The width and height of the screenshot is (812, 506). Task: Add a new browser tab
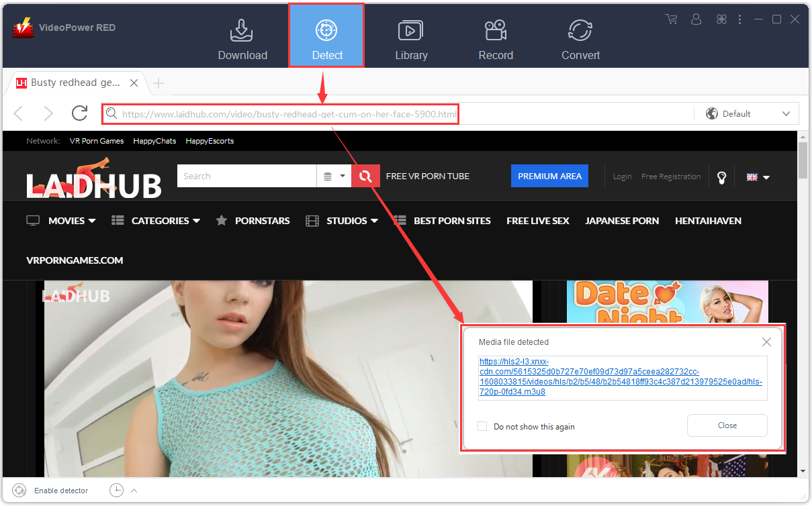(159, 83)
